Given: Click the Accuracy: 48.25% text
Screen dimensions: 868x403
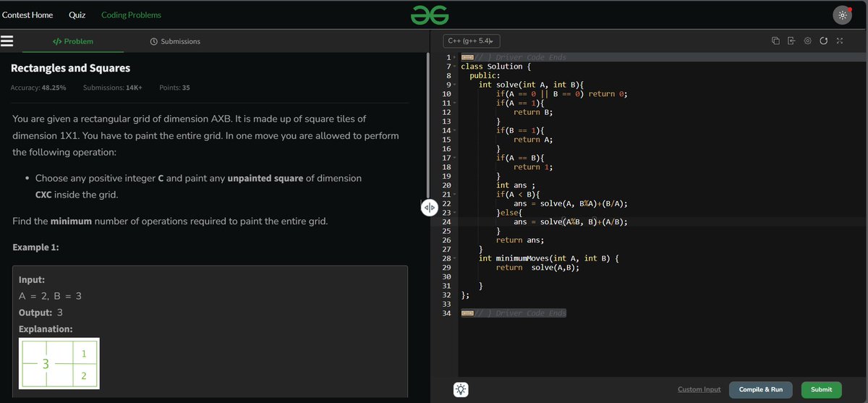Looking at the screenshot, I should [x=38, y=88].
